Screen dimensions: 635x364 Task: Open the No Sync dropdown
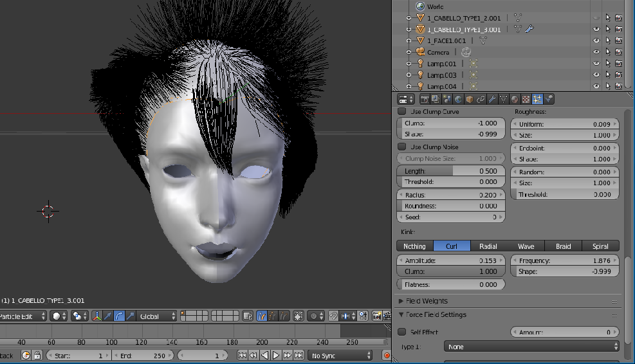tap(339, 356)
